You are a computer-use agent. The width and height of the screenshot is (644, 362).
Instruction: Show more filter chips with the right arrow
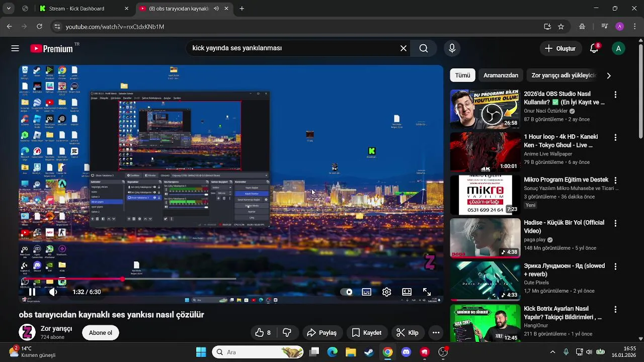pyautogui.click(x=608, y=75)
